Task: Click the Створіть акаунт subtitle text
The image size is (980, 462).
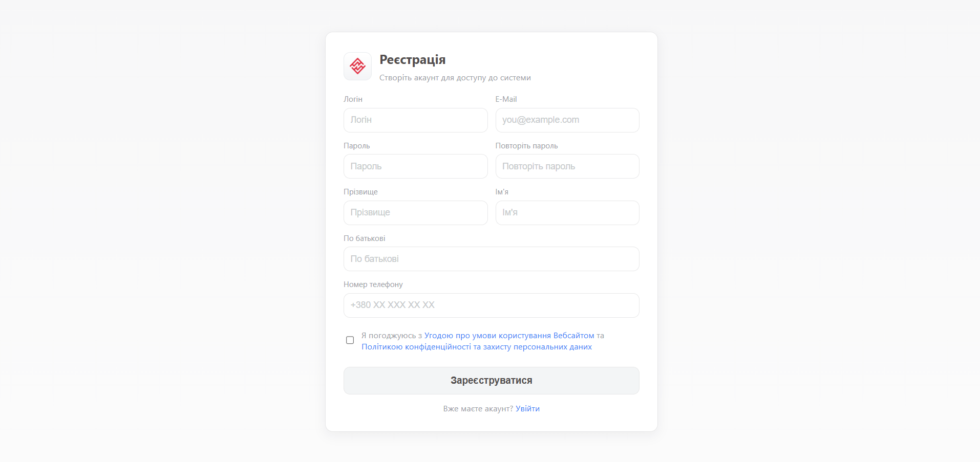Action: pyautogui.click(x=455, y=78)
